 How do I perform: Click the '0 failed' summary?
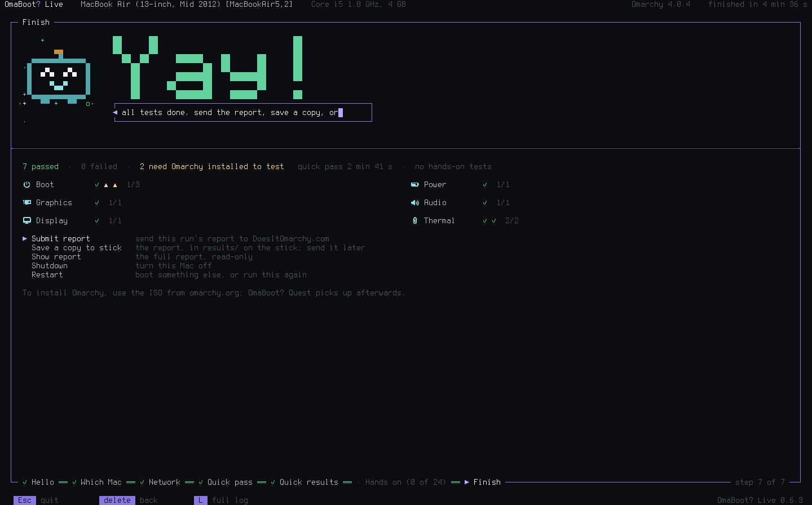tap(99, 166)
